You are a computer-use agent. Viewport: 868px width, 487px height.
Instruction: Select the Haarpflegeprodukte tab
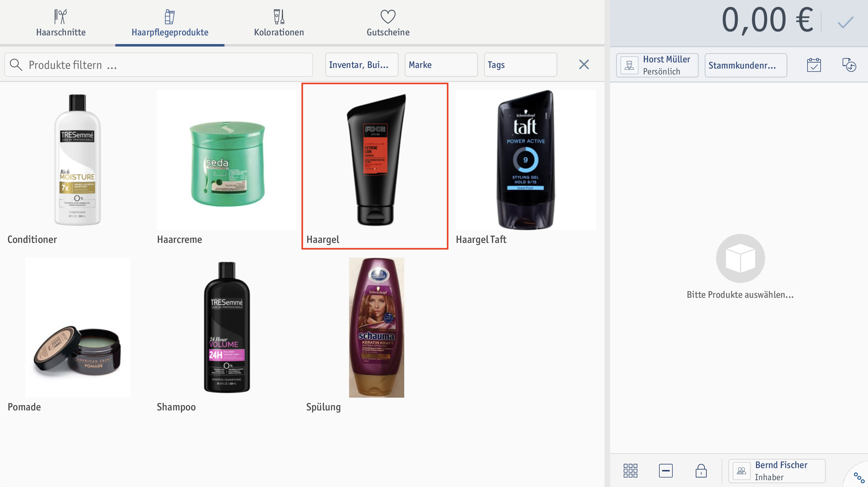click(170, 23)
